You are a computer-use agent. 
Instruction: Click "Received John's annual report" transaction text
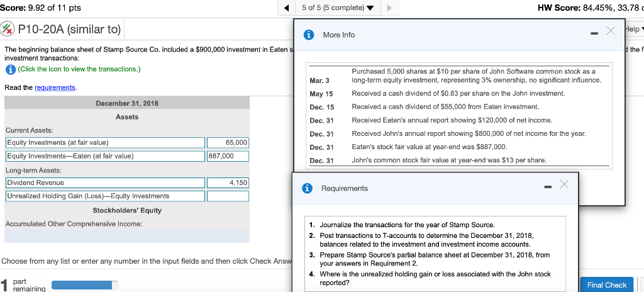pos(469,133)
